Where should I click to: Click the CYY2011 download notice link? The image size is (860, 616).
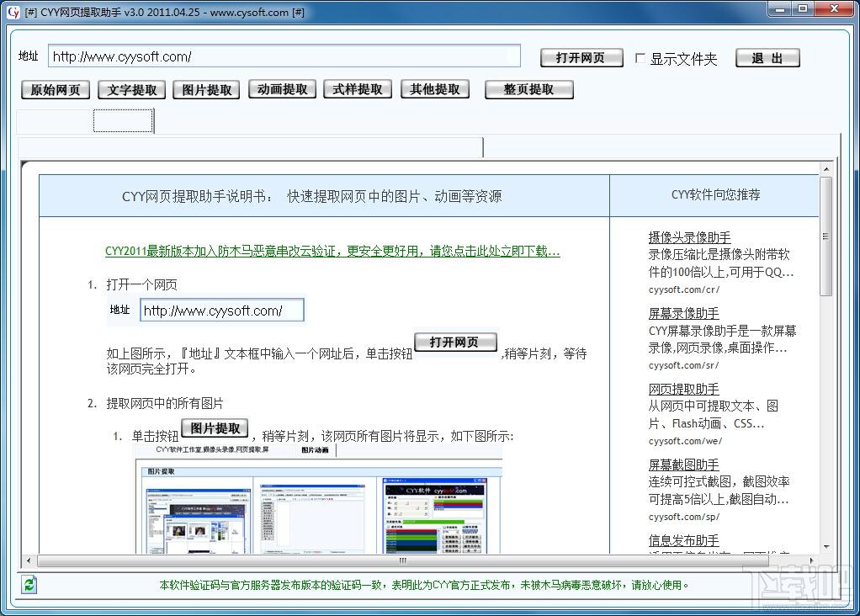point(333,250)
